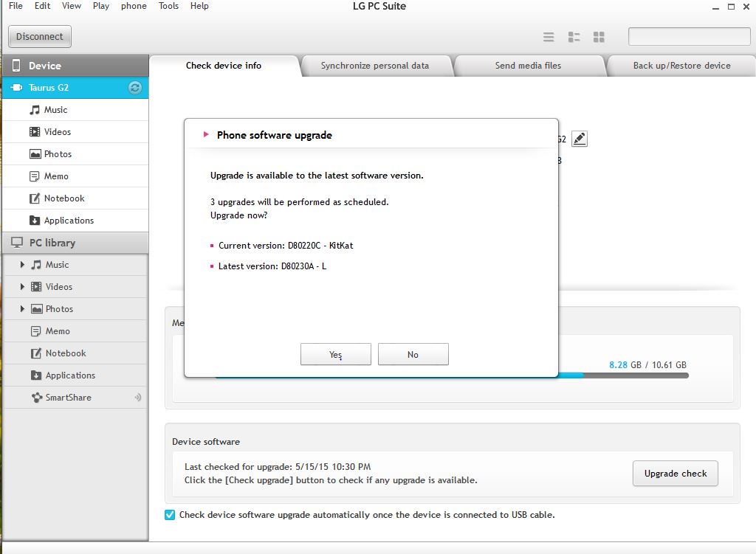This screenshot has height=554, width=756.
Task: Switch to grid thumbnail view icon
Action: [599, 37]
